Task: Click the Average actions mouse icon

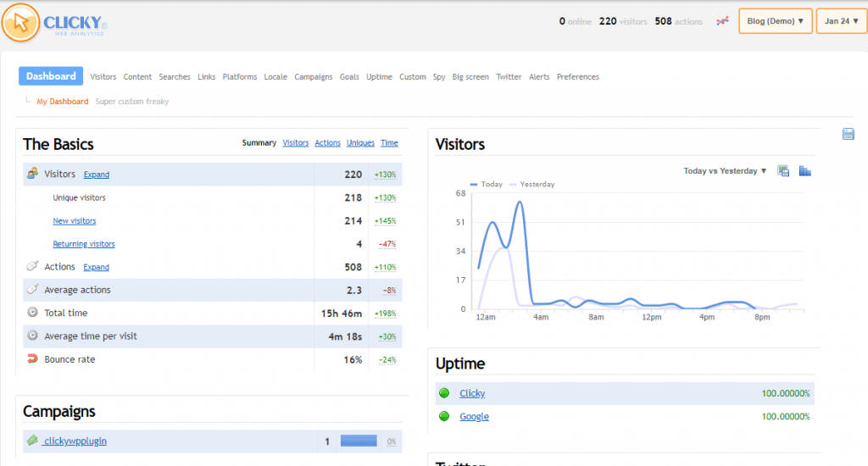Action: 33,289
